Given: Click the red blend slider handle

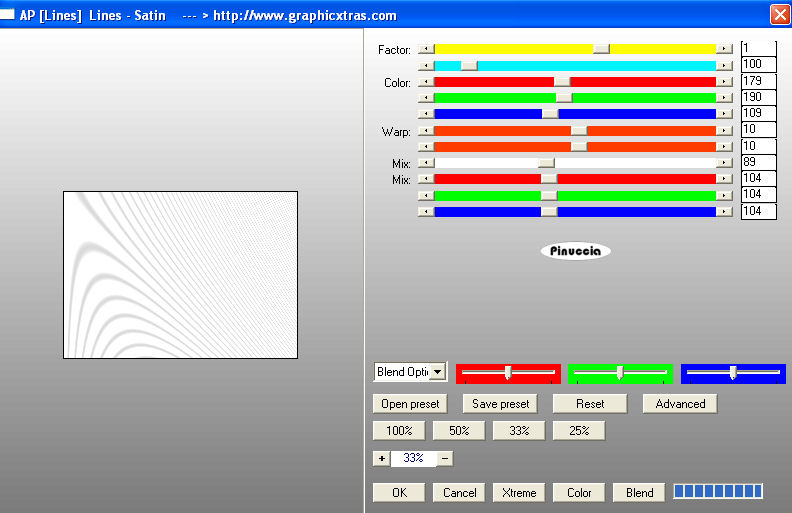Looking at the screenshot, I should click(508, 373).
